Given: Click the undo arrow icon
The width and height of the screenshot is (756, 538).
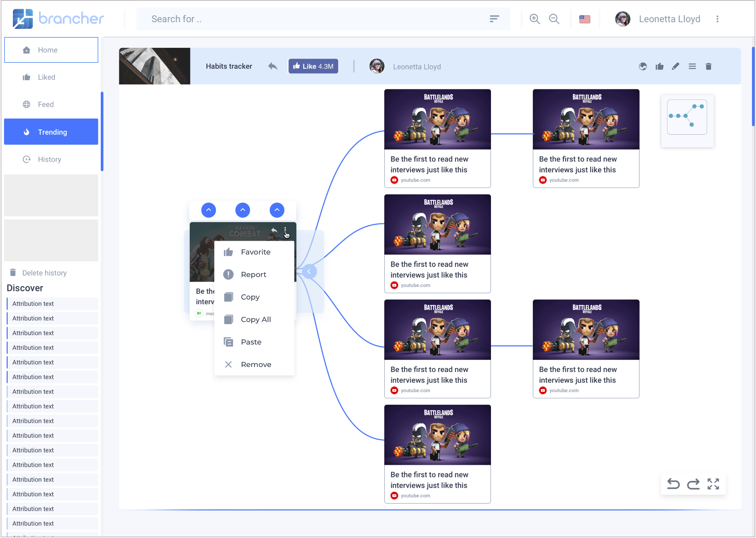Looking at the screenshot, I should point(673,484).
